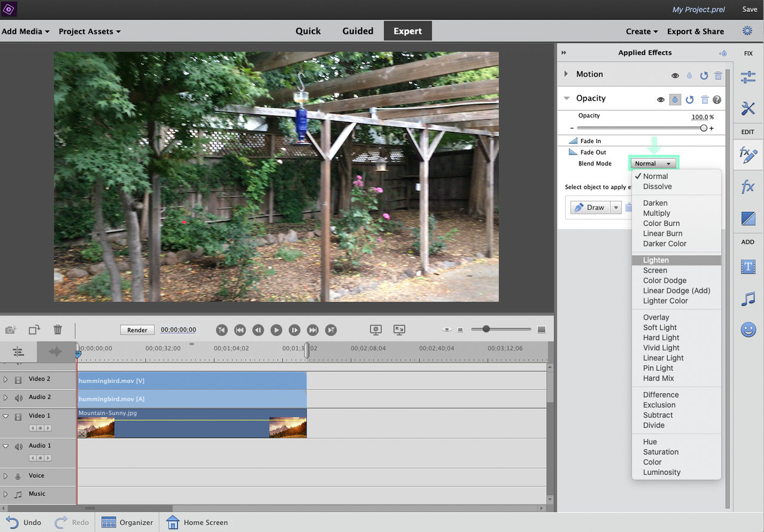The width and height of the screenshot is (764, 532).
Task: Click the timeline track options icon
Action: (19, 352)
